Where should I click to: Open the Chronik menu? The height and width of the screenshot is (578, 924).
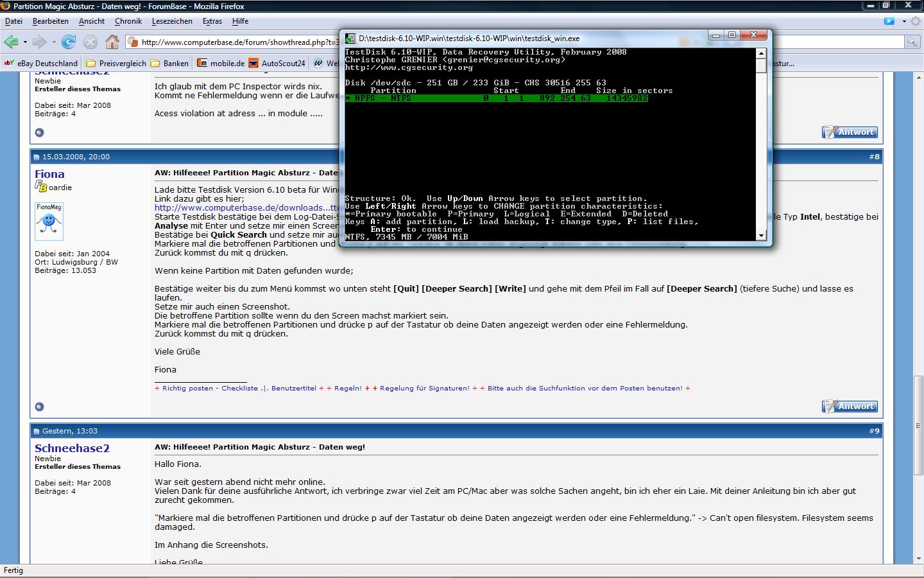[x=128, y=21]
